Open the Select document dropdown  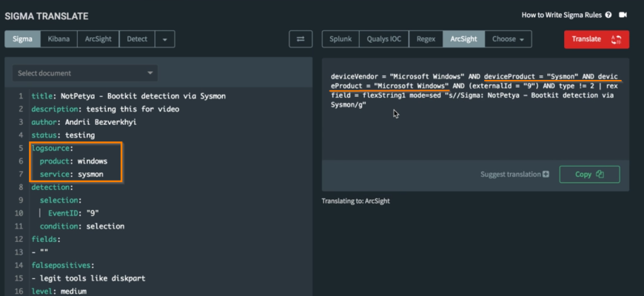tap(85, 73)
